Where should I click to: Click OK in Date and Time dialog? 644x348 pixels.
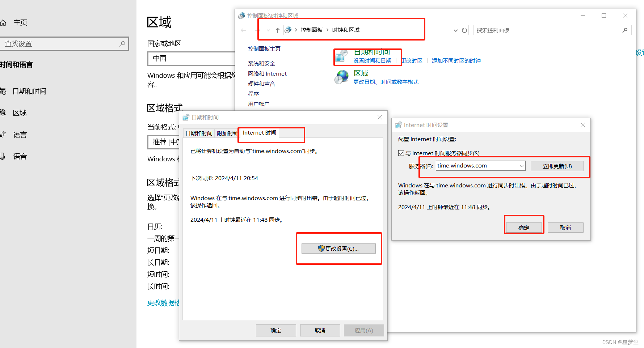[x=276, y=330]
